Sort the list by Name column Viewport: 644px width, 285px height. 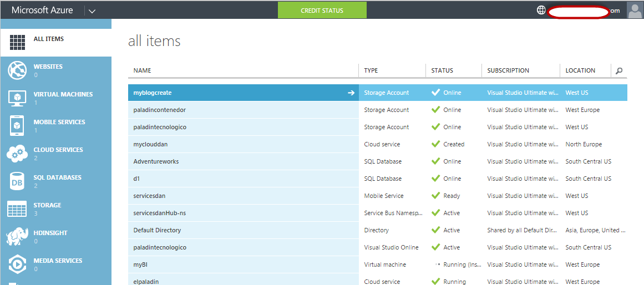coord(143,70)
